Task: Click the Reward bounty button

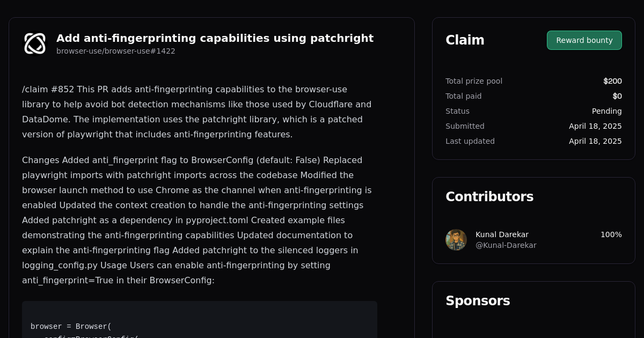Action: (584, 40)
